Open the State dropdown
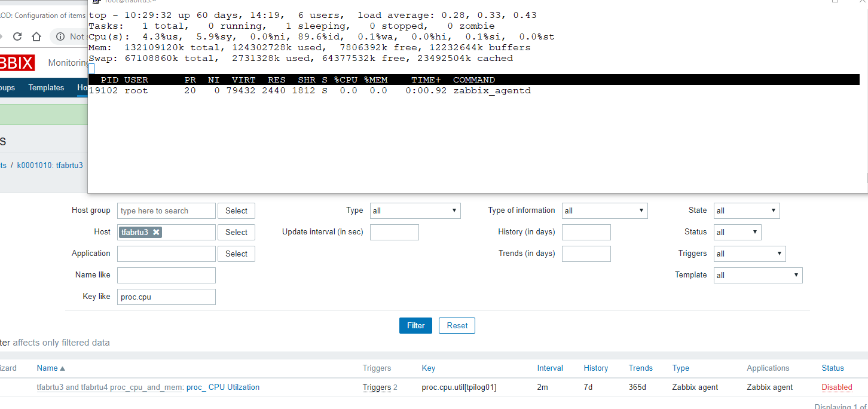This screenshot has width=868, height=409. click(747, 210)
